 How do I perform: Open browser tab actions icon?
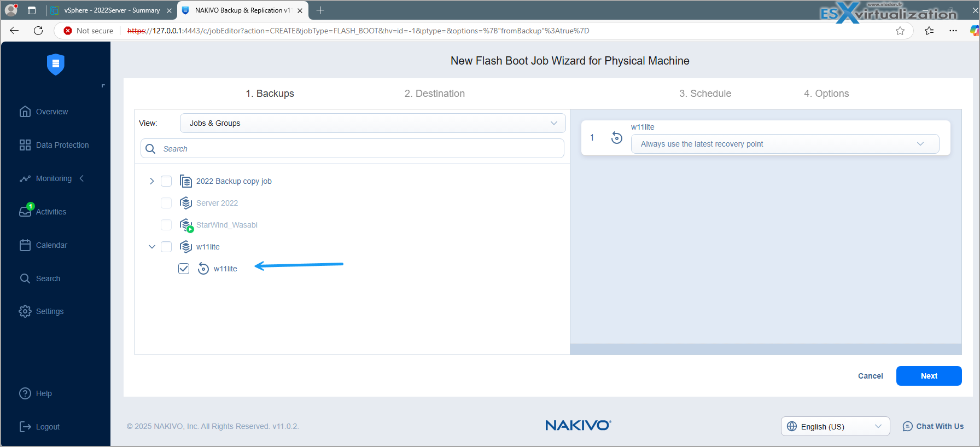click(x=32, y=10)
